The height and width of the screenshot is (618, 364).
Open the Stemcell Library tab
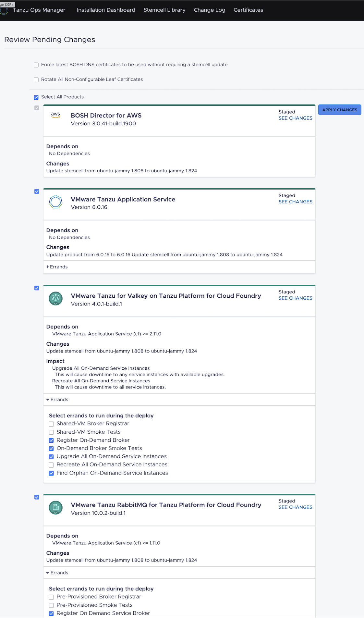click(x=164, y=10)
